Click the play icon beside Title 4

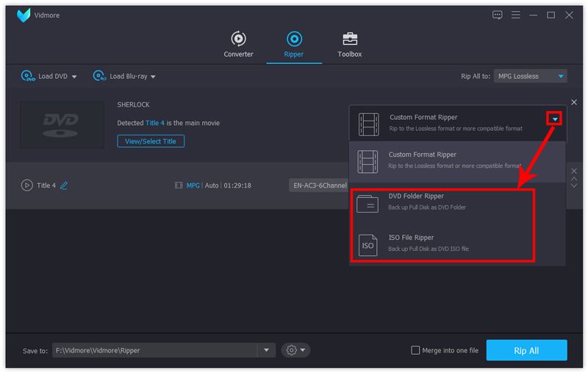click(26, 185)
